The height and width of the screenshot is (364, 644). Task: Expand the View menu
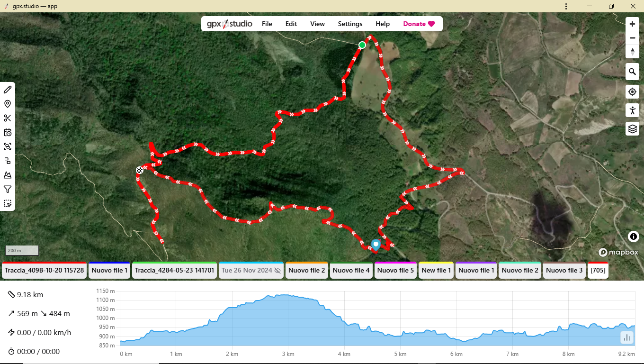pos(317,24)
